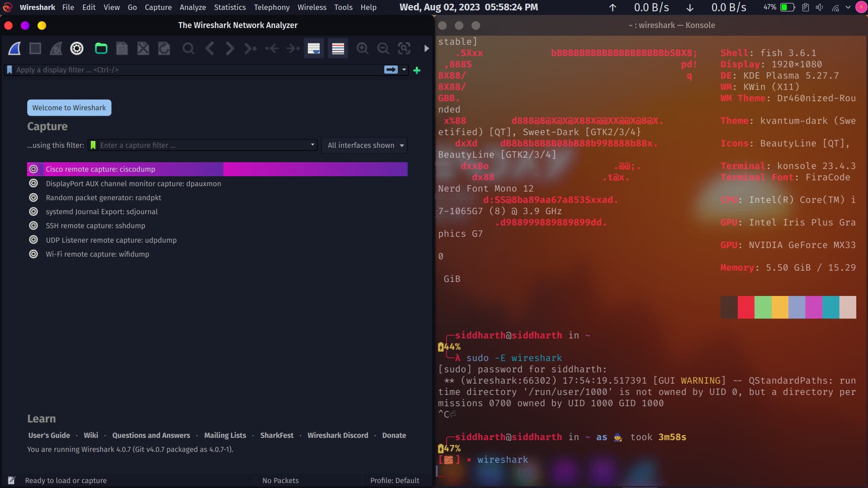Image resolution: width=868 pixels, height=488 pixels.
Task: Click the restart capture icon
Action: [56, 48]
